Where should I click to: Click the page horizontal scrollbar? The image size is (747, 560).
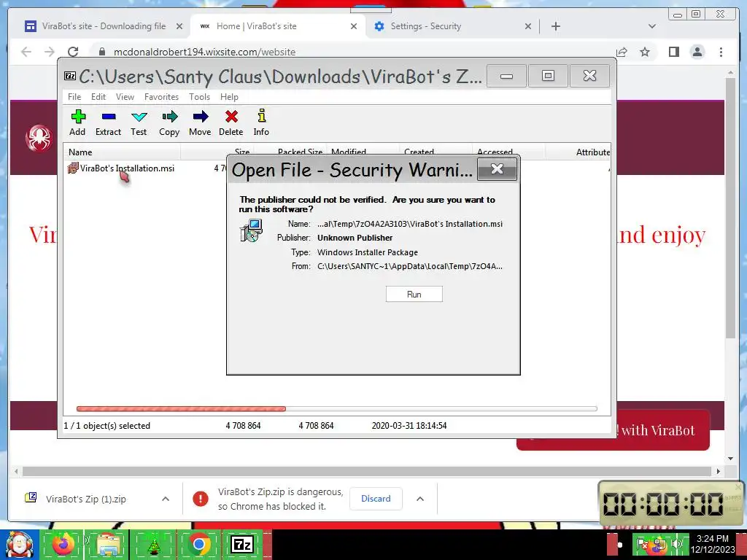[367, 472]
